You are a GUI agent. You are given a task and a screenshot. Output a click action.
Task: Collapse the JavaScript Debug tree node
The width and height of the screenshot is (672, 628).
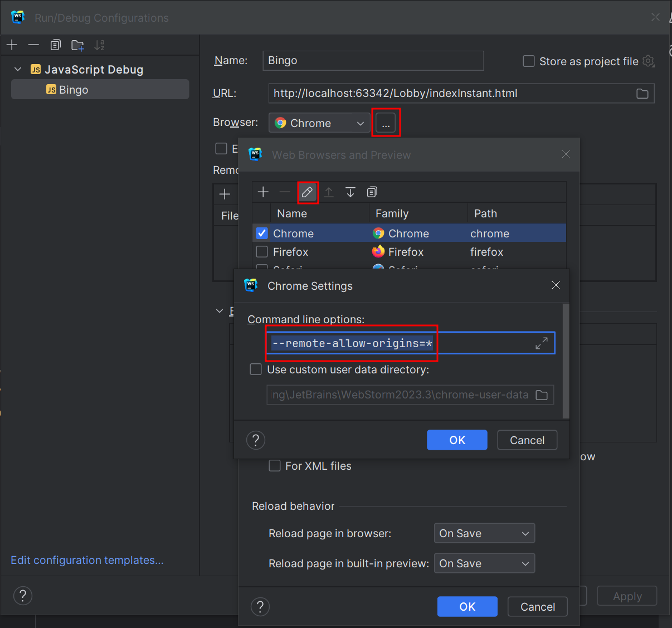click(x=18, y=69)
